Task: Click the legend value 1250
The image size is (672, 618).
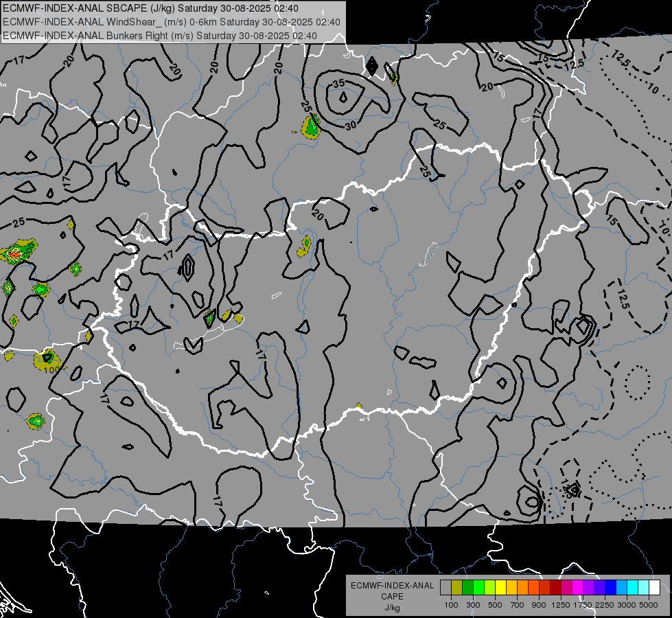Action: click(x=561, y=605)
